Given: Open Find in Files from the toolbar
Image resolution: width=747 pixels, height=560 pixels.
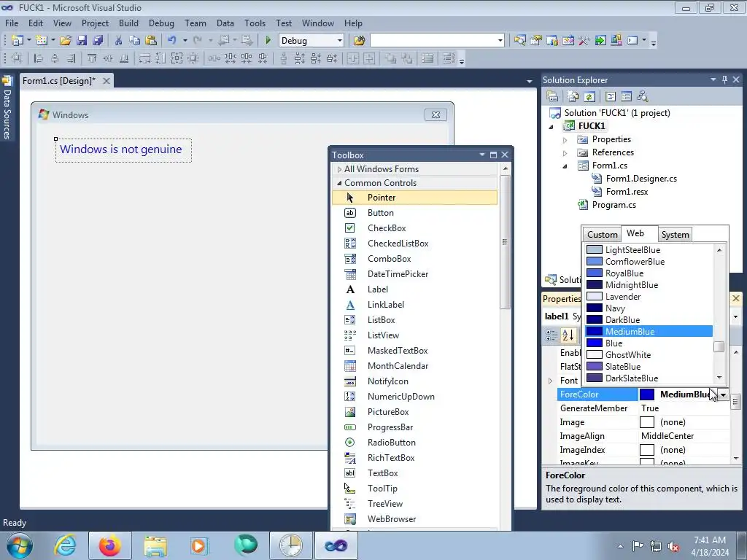Looking at the screenshot, I should click(x=359, y=41).
